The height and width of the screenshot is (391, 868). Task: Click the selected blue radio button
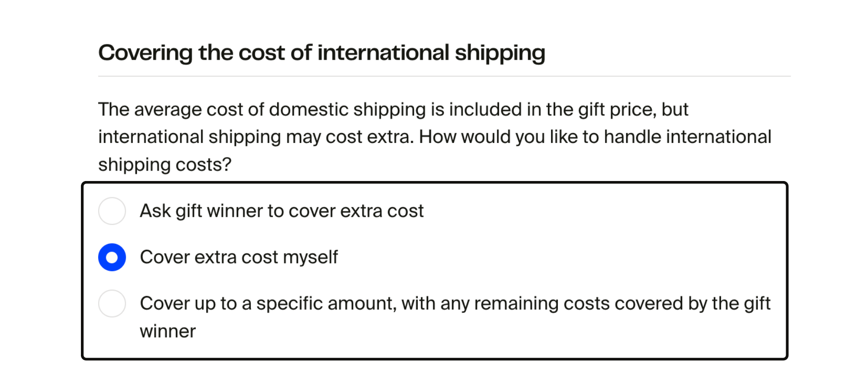click(112, 257)
